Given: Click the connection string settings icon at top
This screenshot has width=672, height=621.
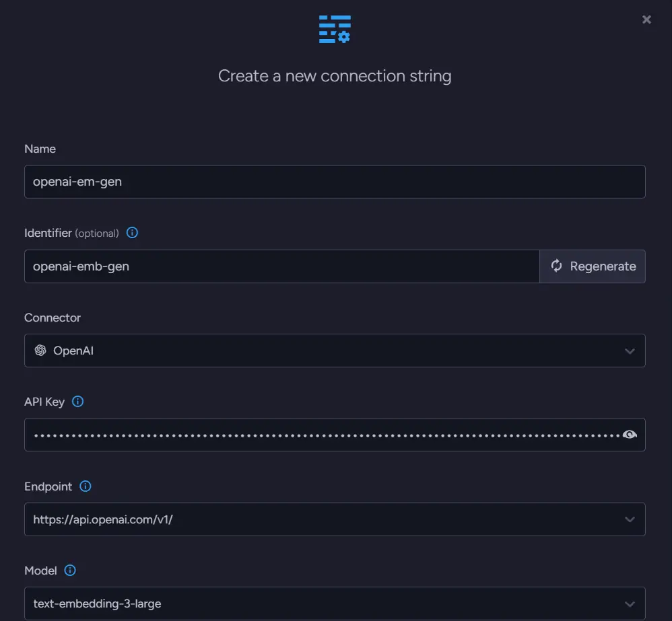Looking at the screenshot, I should click(x=335, y=29).
